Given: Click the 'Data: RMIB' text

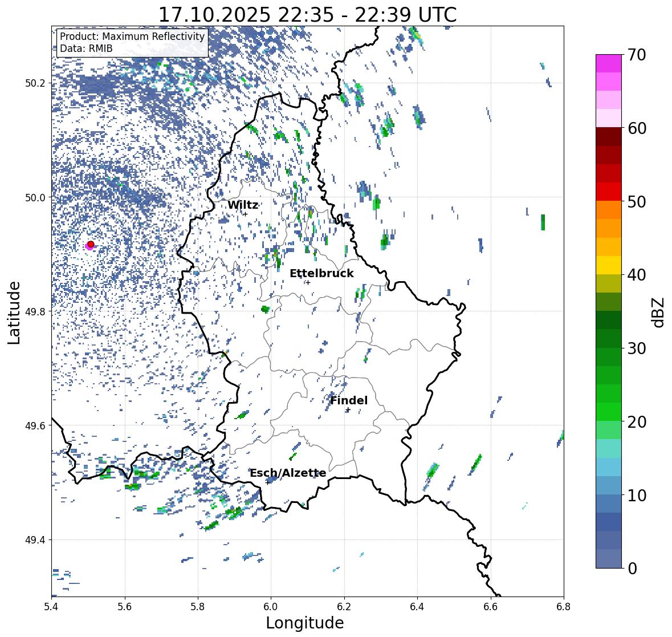Looking at the screenshot, I should point(86,48).
